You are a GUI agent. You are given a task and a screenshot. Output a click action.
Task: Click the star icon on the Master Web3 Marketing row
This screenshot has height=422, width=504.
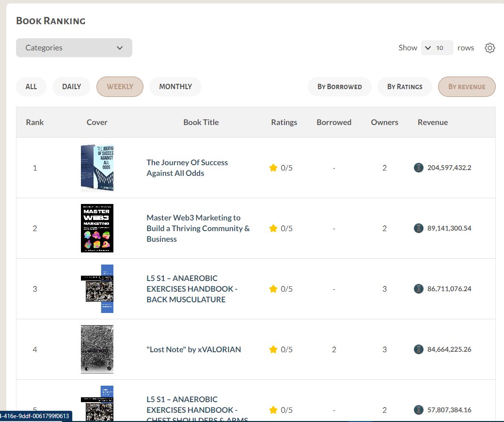(x=273, y=228)
